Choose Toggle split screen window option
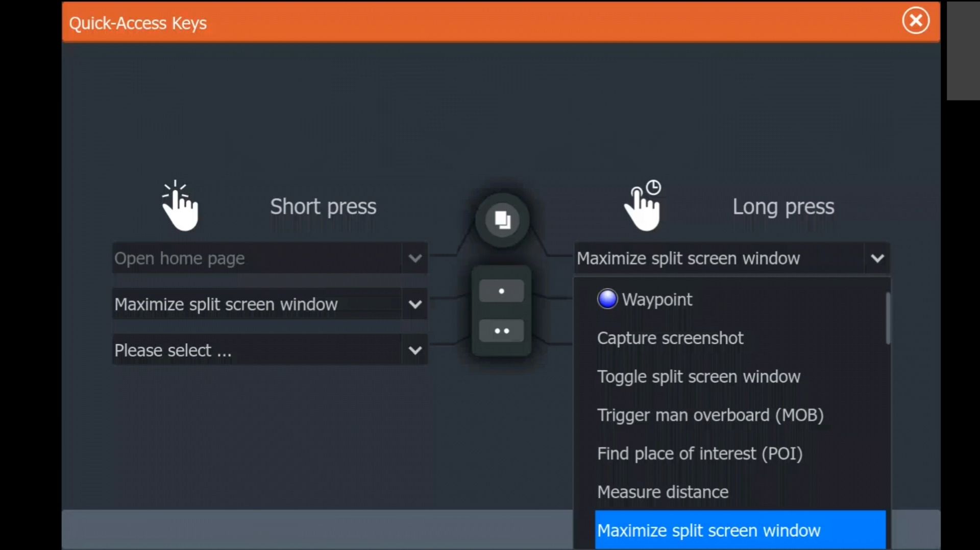This screenshot has height=550, width=980. (x=698, y=377)
